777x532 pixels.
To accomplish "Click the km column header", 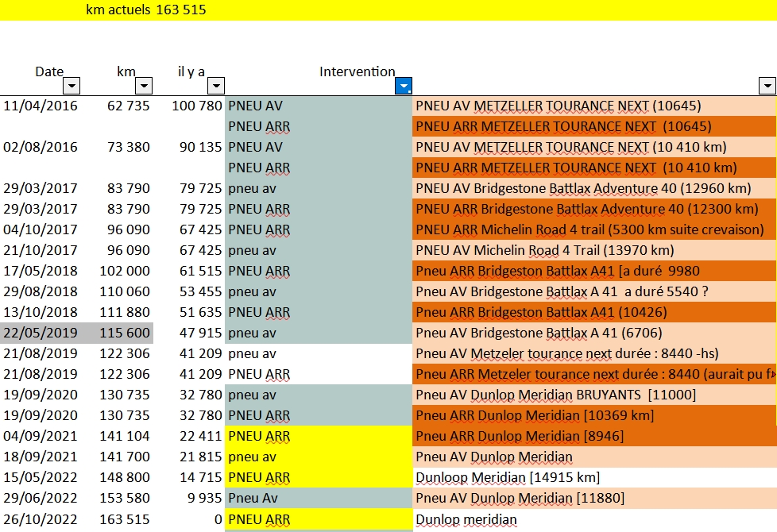I will click(126, 71).
